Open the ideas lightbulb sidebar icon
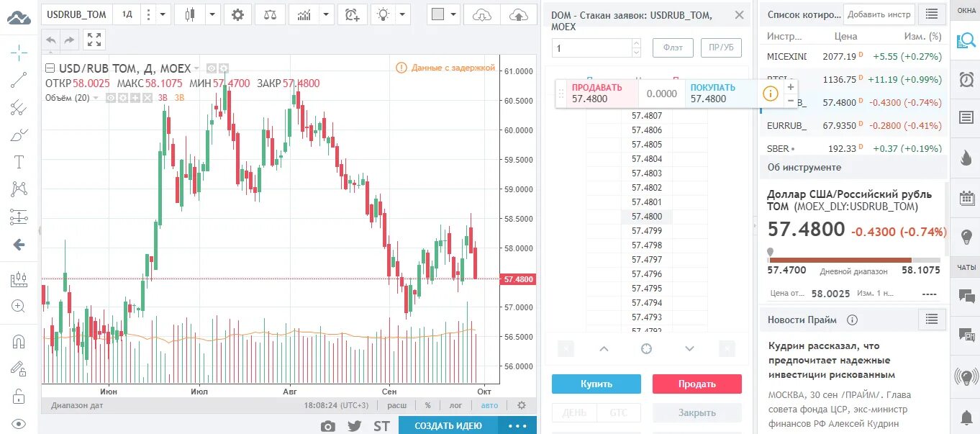The height and width of the screenshot is (434, 980). tap(966, 235)
